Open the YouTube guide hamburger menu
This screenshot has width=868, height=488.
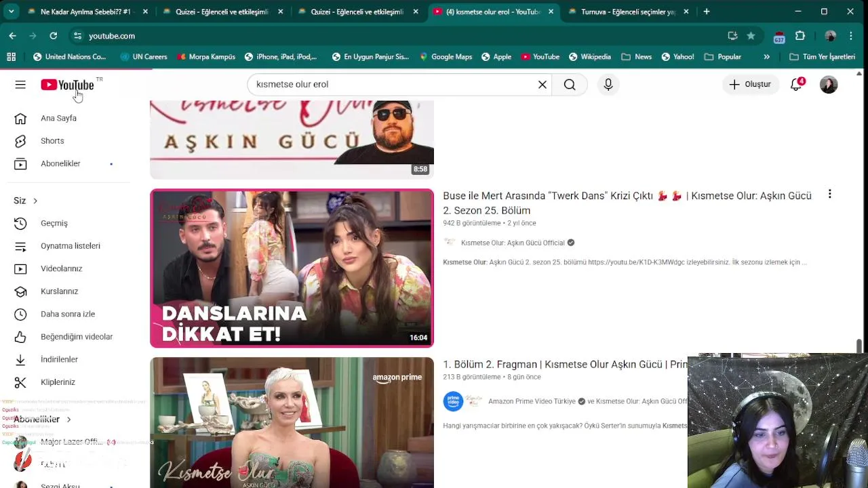20,85
